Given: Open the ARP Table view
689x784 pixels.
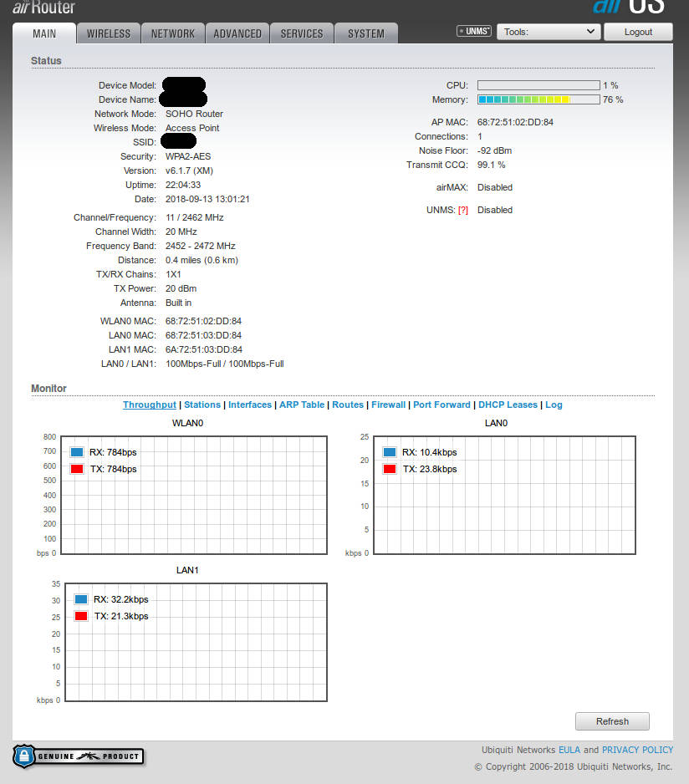Looking at the screenshot, I should (302, 405).
